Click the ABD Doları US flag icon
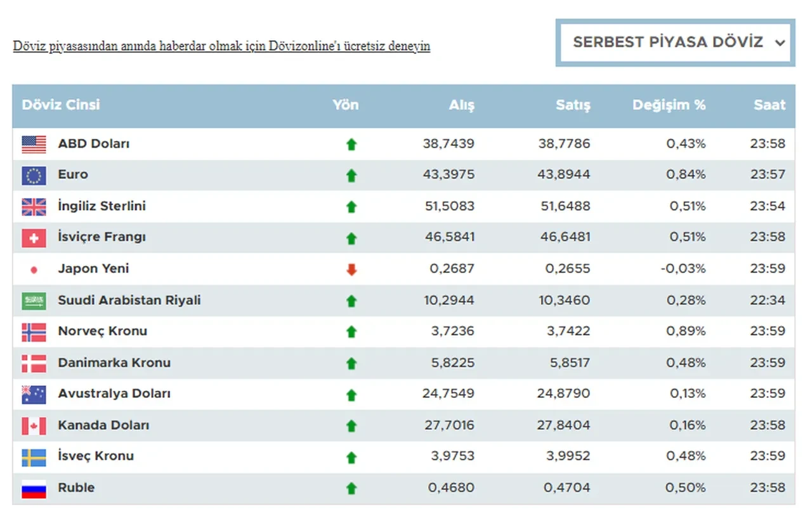The width and height of the screenshot is (812, 528). point(34,144)
